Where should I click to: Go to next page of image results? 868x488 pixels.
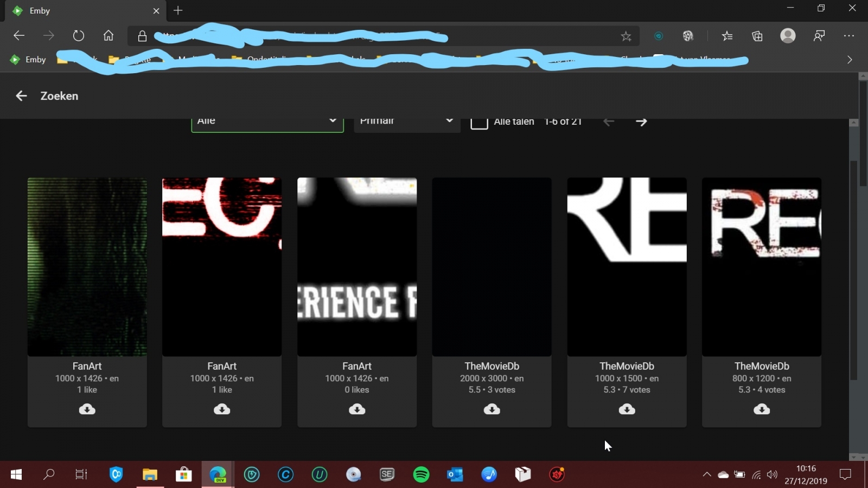pos(641,122)
